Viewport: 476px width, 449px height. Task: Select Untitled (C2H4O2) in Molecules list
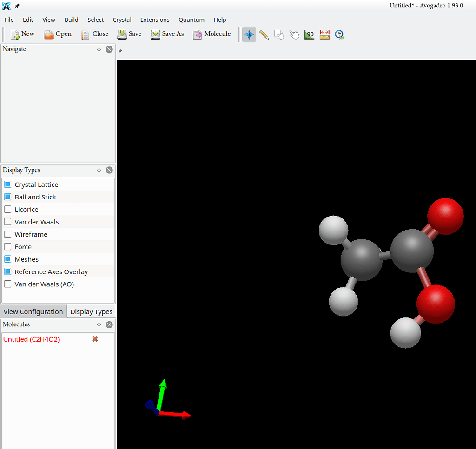click(x=32, y=339)
